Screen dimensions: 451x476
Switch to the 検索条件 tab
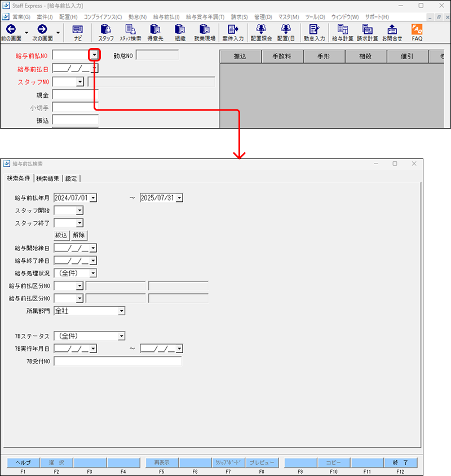click(x=19, y=178)
